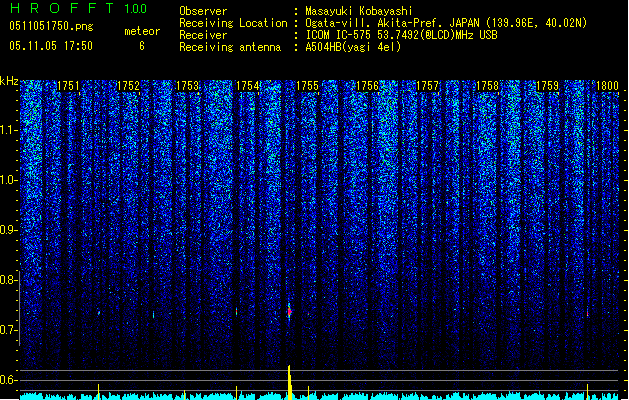Click the meteor echo between 1759 and 1800
This screenshot has width=629, height=400.
588,313
